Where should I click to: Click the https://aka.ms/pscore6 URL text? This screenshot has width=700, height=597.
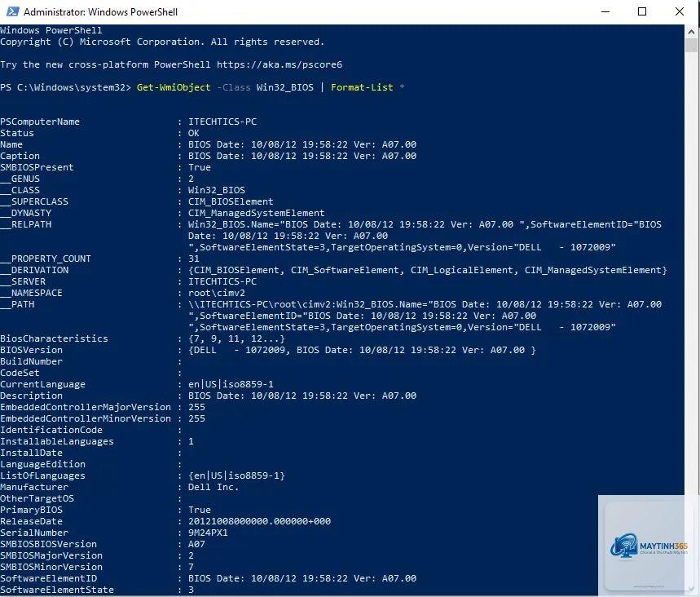280,64
